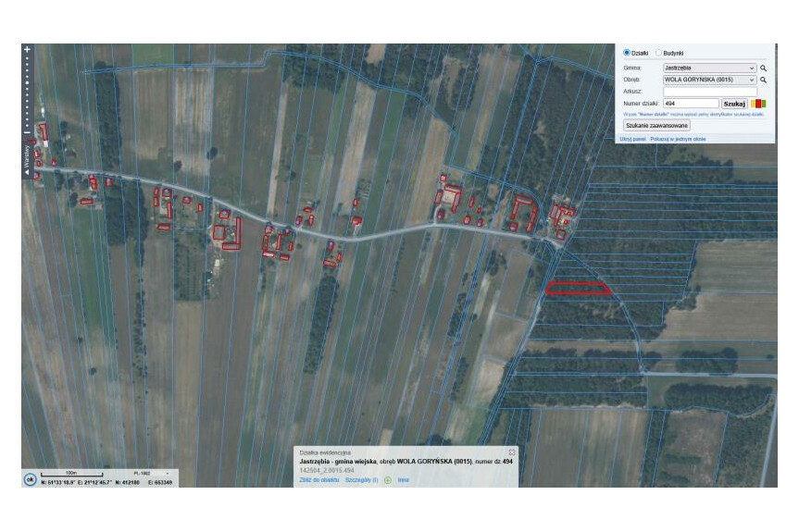Click the Zbliż do obiektu link
The width and height of the screenshot is (799, 532).
pos(319,480)
